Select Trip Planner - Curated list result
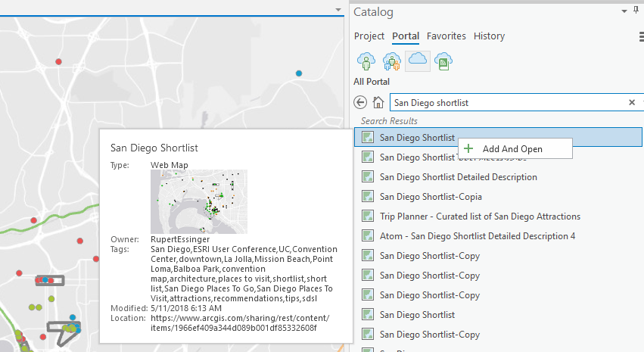Screen dimensions: 644x352 click(x=480, y=216)
